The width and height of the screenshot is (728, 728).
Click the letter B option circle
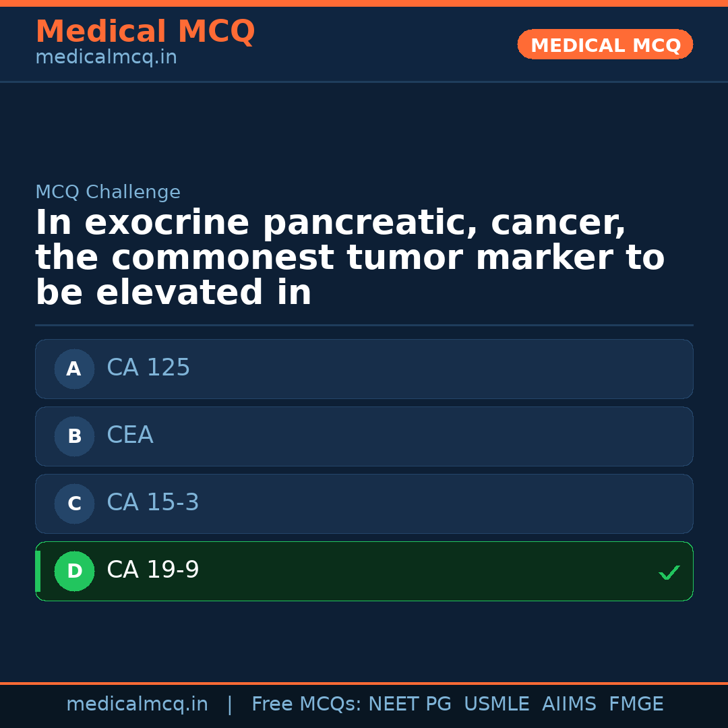point(74,436)
